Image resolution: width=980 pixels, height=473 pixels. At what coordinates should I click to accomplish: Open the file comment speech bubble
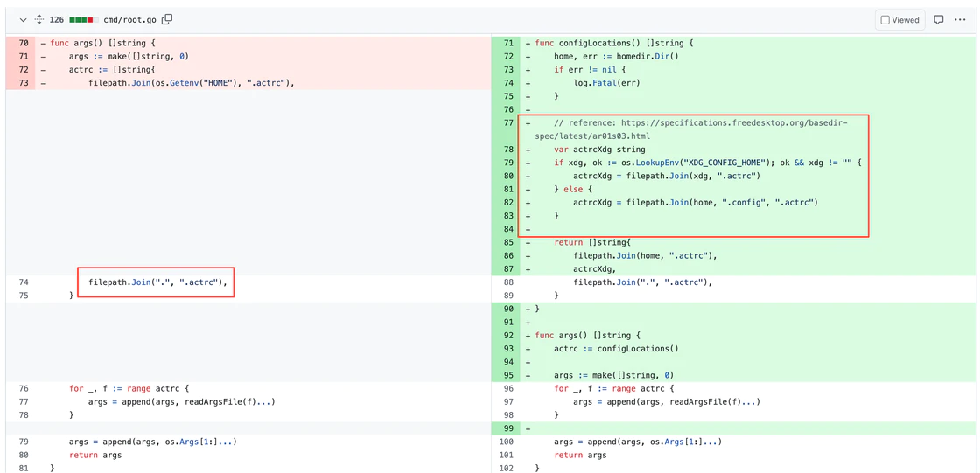click(938, 19)
